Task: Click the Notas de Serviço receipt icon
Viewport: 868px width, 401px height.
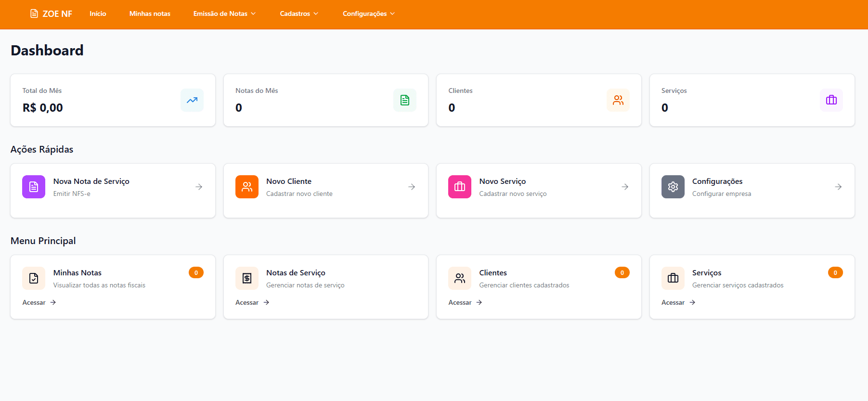Action: 247,278
